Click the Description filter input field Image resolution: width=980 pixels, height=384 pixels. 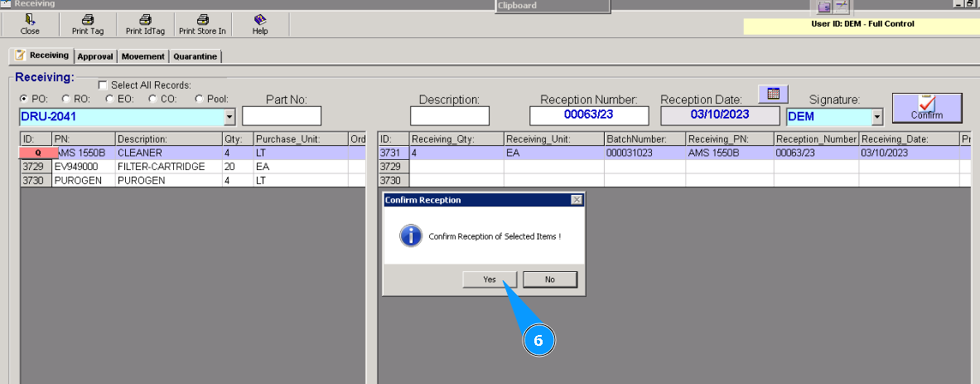[449, 116]
